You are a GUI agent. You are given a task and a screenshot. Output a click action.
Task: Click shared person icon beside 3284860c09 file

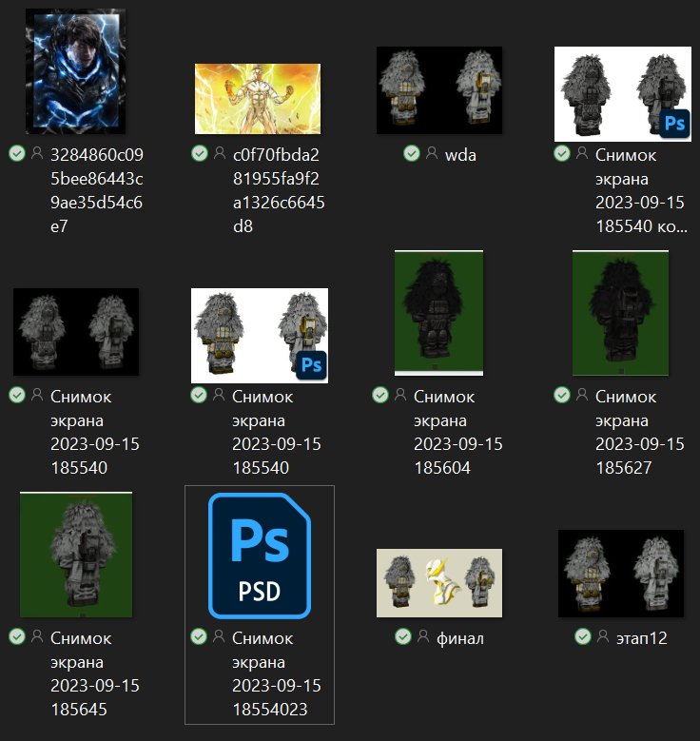click(x=37, y=153)
